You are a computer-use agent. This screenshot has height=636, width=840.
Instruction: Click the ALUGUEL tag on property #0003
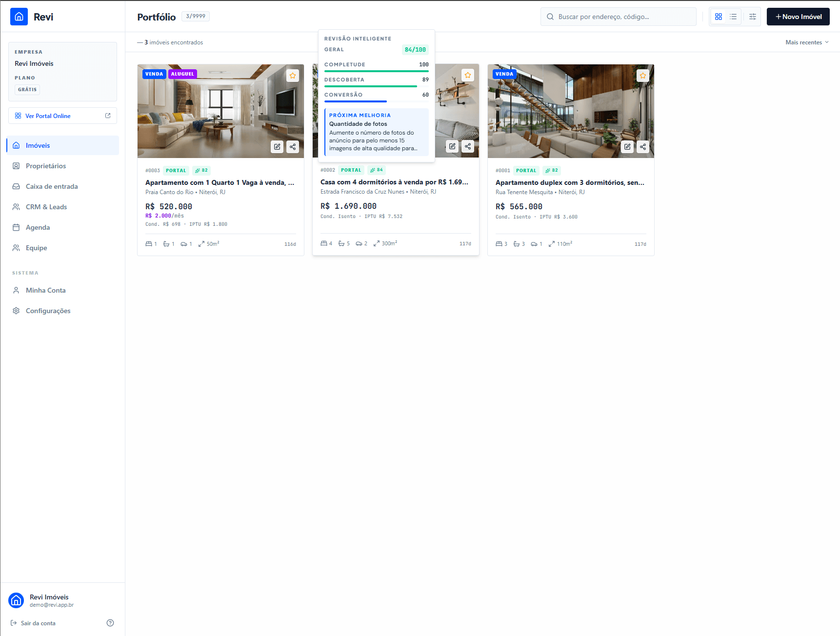(x=182, y=74)
